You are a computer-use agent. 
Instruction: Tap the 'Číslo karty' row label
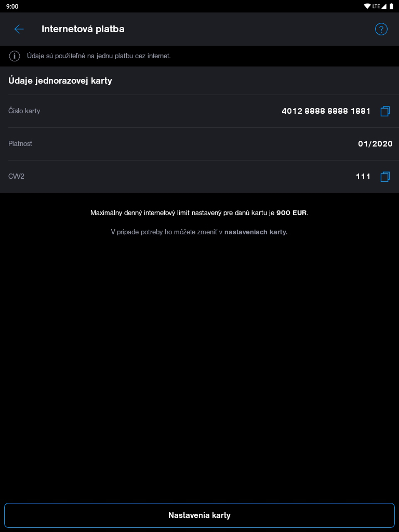[24, 111]
